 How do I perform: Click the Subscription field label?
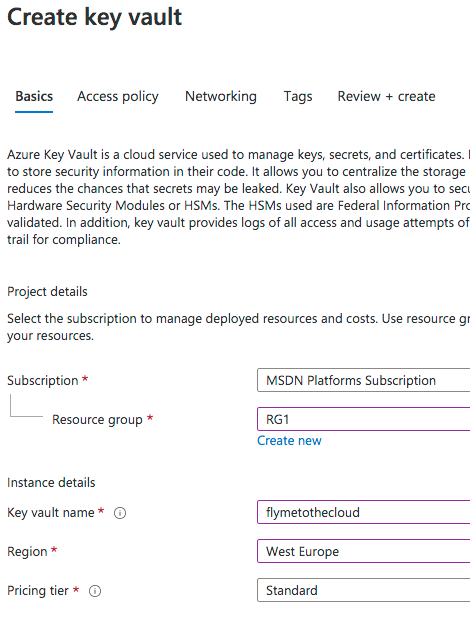click(43, 380)
